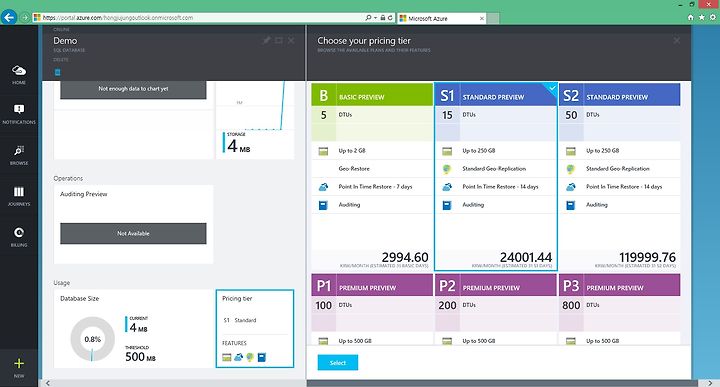Open a new browser tab

tap(493, 18)
